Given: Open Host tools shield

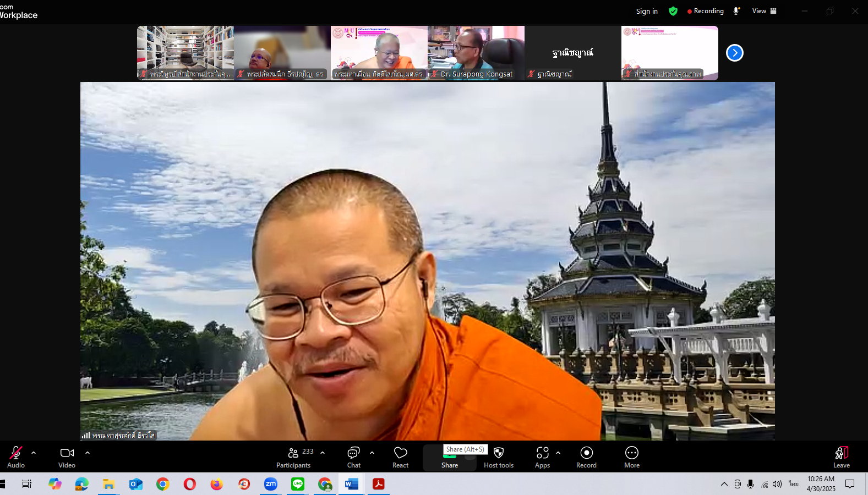Looking at the screenshot, I should pos(499,457).
